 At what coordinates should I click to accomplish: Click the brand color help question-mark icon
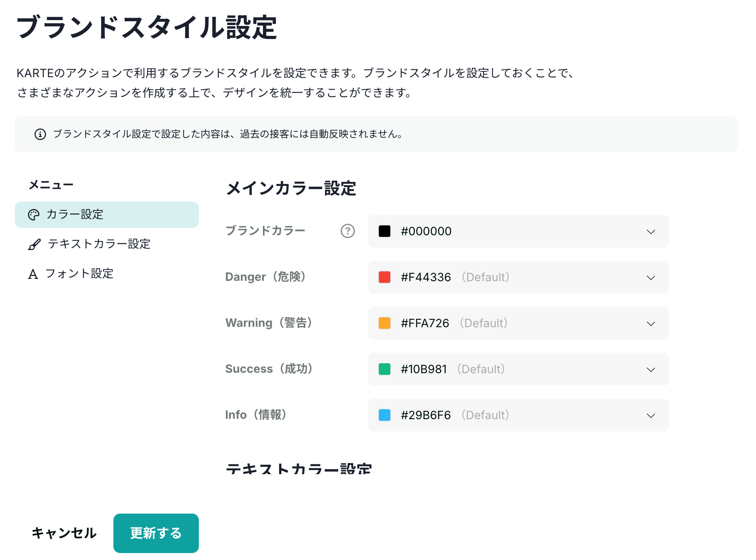click(348, 231)
